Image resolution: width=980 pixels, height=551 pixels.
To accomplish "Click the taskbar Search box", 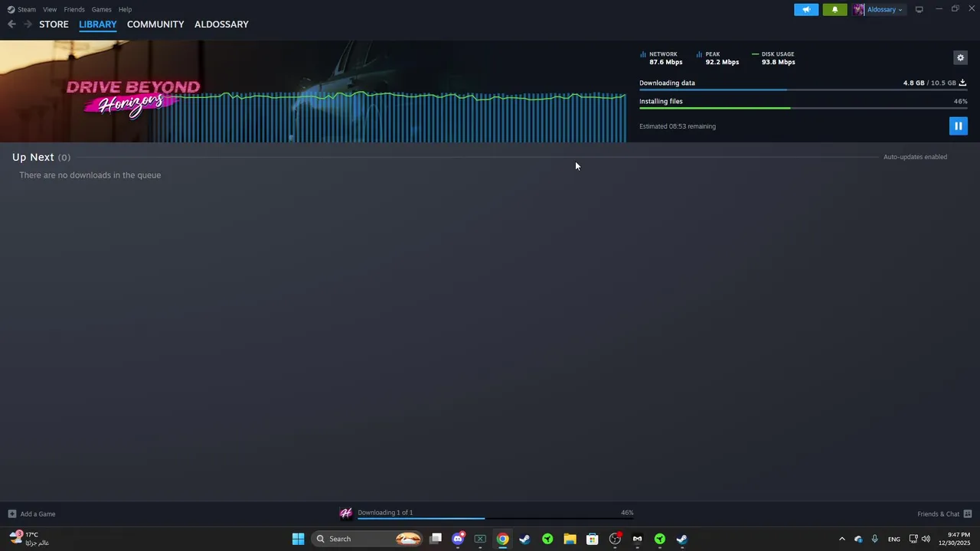I will [x=368, y=539].
